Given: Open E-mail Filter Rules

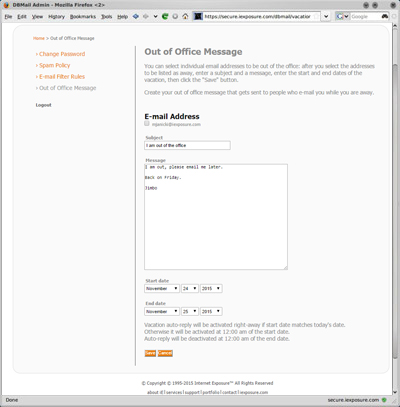Looking at the screenshot, I should pyautogui.click(x=62, y=77).
